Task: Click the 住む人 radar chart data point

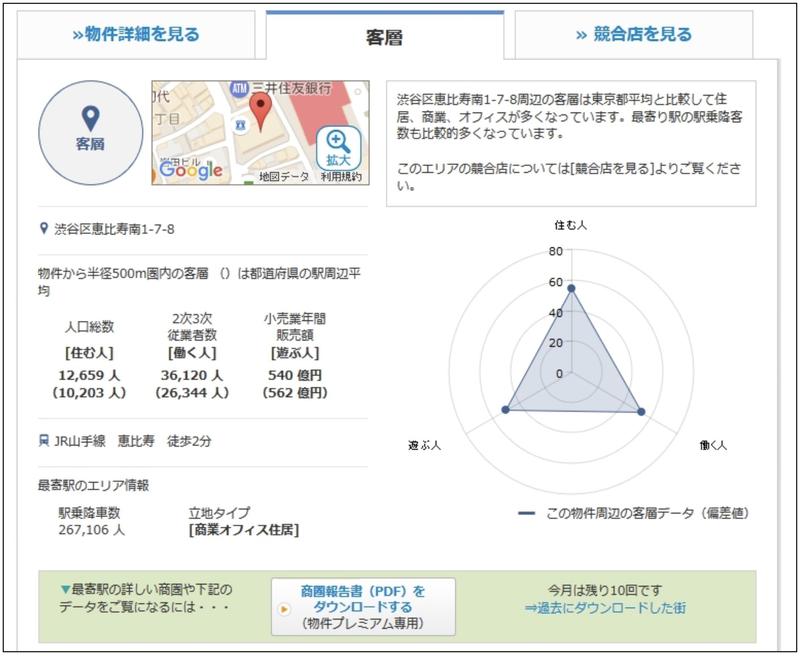Action: pos(571,289)
